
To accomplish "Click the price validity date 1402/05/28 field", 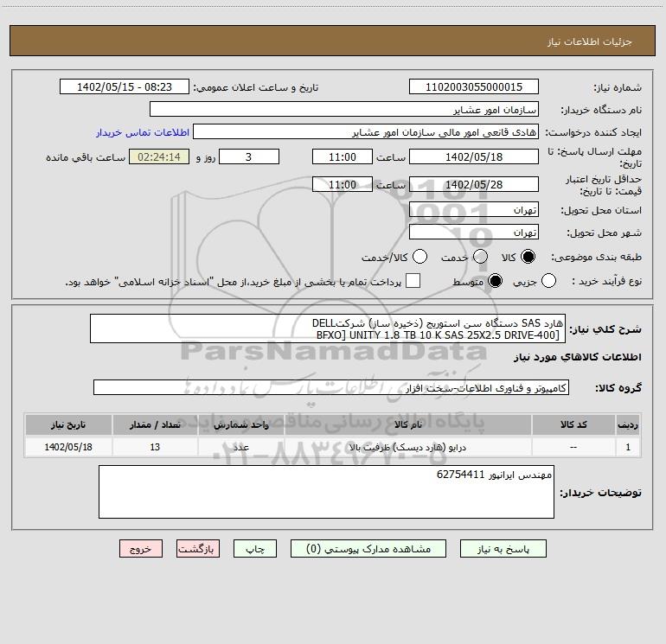I will click(x=474, y=184).
